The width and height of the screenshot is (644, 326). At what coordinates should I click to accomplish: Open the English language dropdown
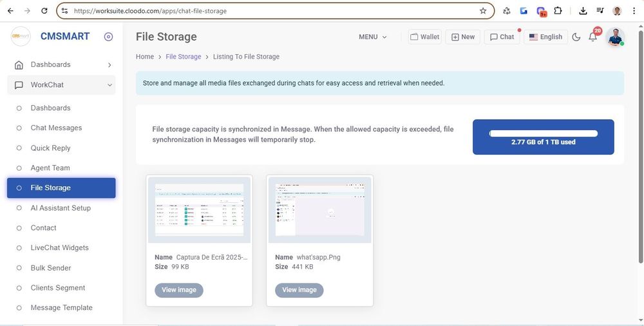click(545, 37)
